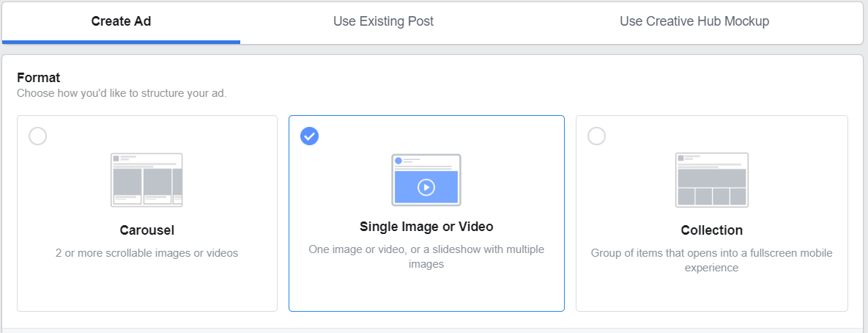Screen dimensions: 868x333
Task: Switch to the Create Ad tab
Action: [x=122, y=21]
